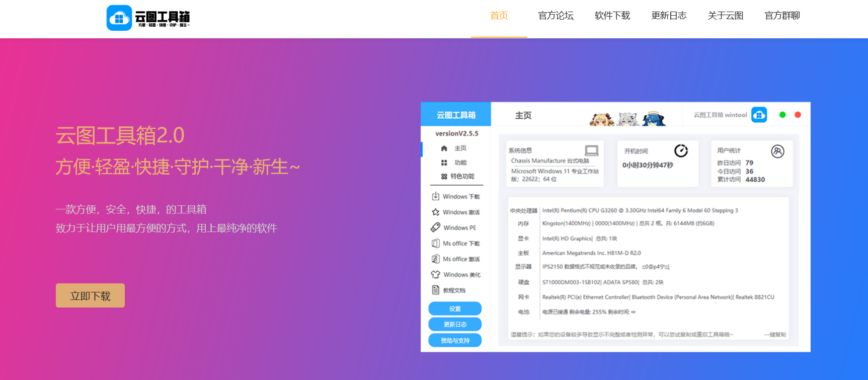
Task: Click the 教程文档 document icon
Action: pos(435,290)
